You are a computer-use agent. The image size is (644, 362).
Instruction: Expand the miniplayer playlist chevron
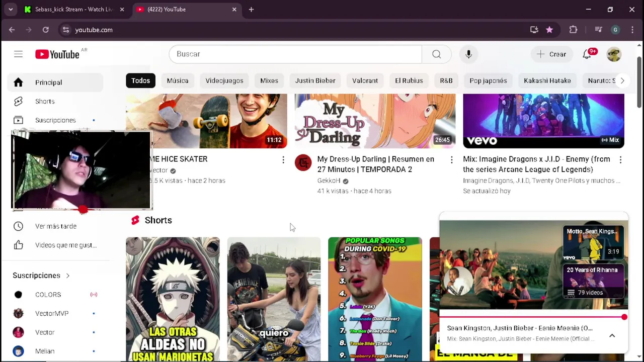(x=612, y=335)
